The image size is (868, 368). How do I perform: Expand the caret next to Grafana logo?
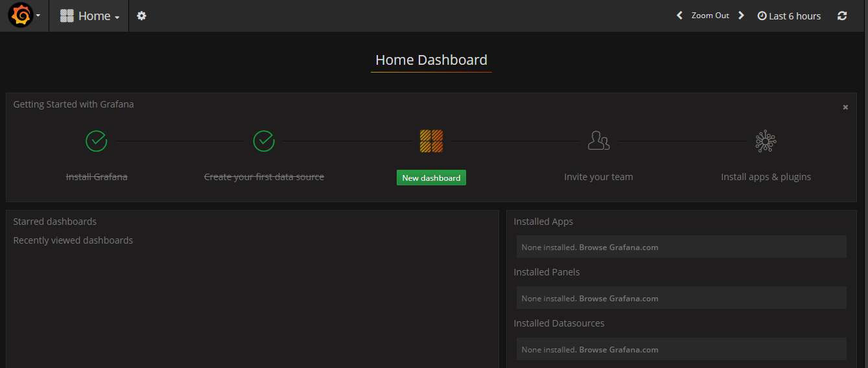pos(38,16)
